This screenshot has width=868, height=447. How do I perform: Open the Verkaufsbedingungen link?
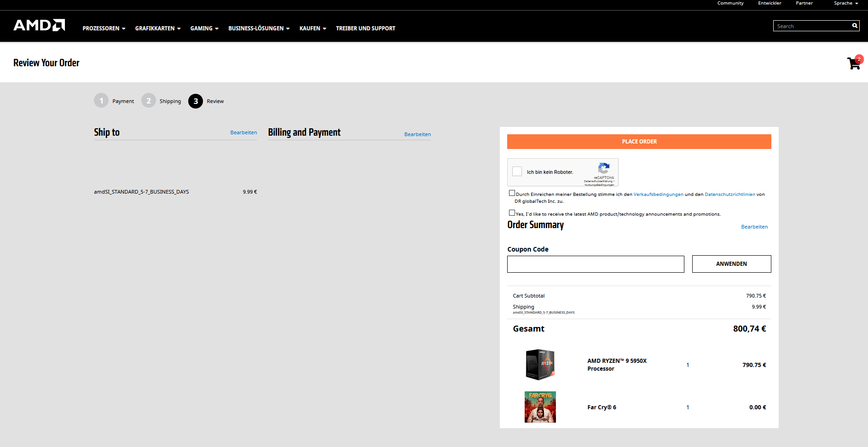659,195
